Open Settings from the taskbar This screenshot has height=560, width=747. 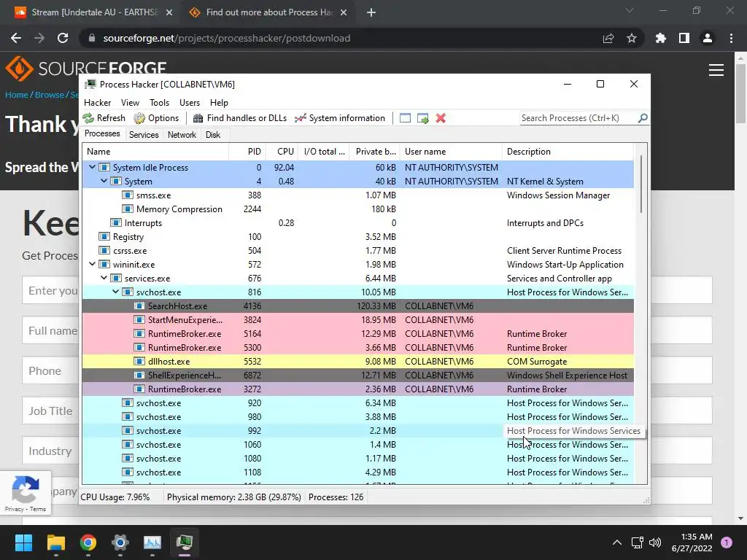coord(120,542)
